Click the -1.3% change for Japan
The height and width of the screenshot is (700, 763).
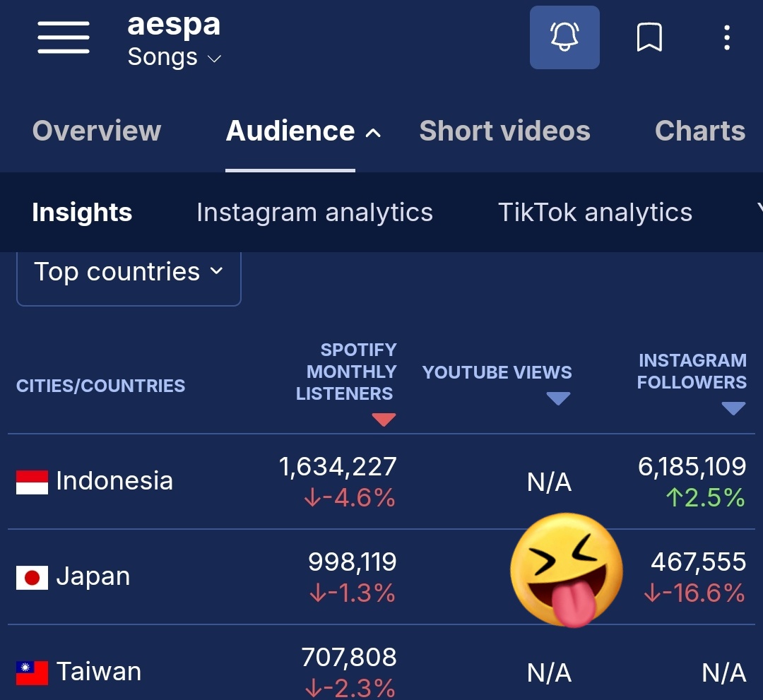point(353,593)
